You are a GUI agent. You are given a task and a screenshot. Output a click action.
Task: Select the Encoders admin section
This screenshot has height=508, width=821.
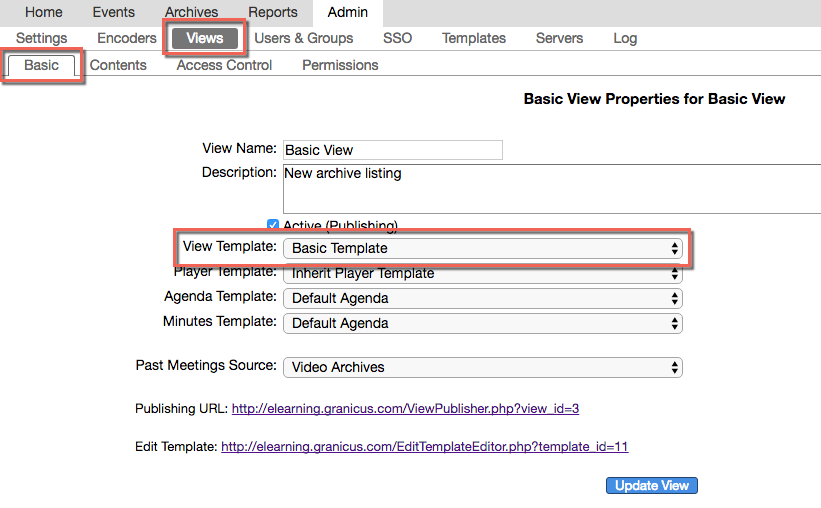click(127, 38)
